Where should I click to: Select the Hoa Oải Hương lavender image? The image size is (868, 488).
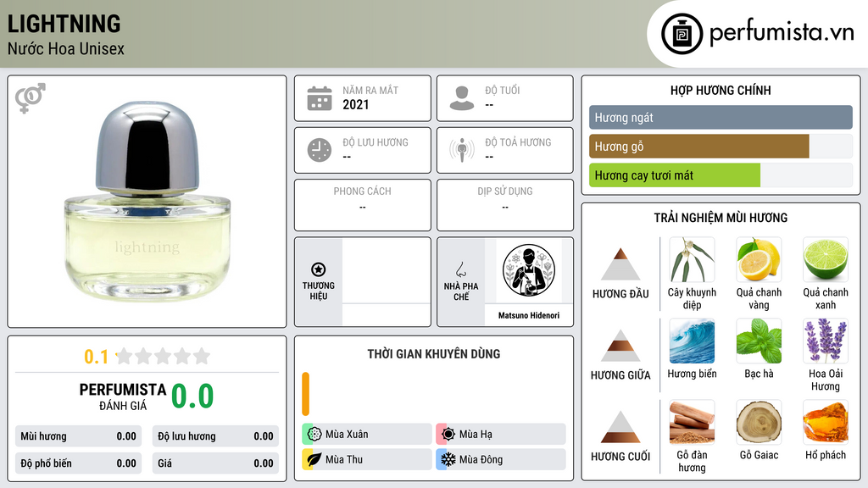[826, 341]
